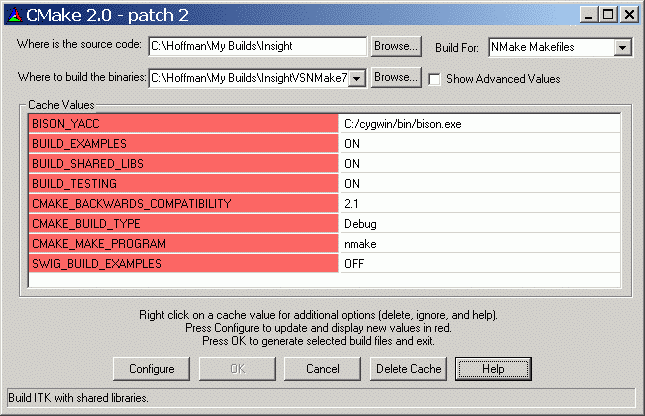The image size is (645, 416).
Task: Open the Build For generator dropdown
Action: [x=623, y=47]
